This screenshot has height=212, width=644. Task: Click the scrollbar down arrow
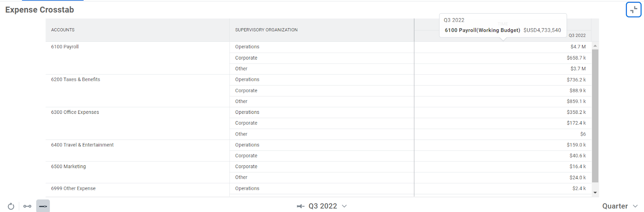[595, 193]
